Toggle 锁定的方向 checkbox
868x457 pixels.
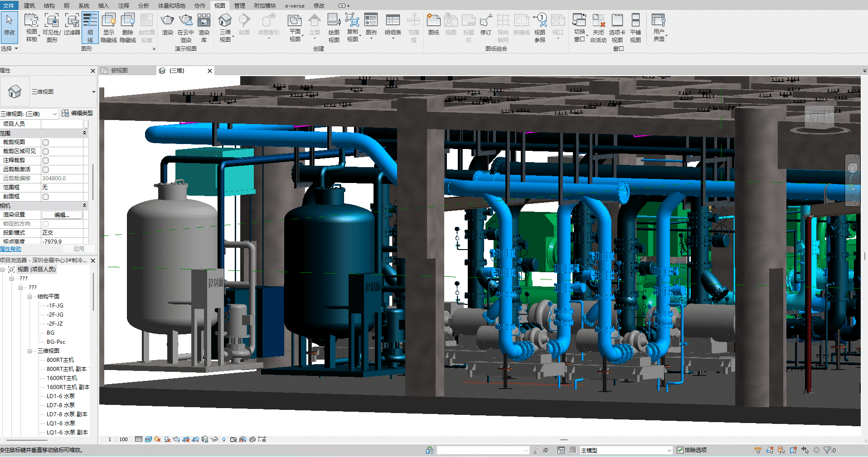[x=45, y=224]
